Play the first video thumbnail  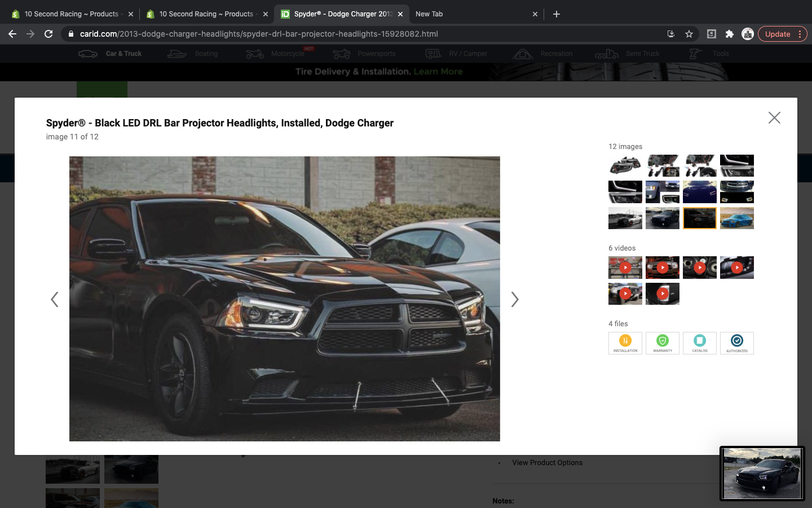pos(625,268)
